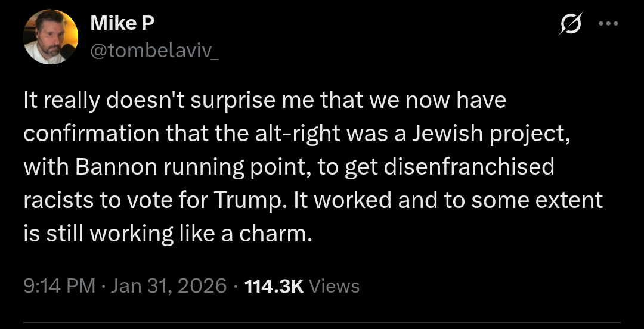Click the "Views" label
The image size is (644, 329).
335,286
